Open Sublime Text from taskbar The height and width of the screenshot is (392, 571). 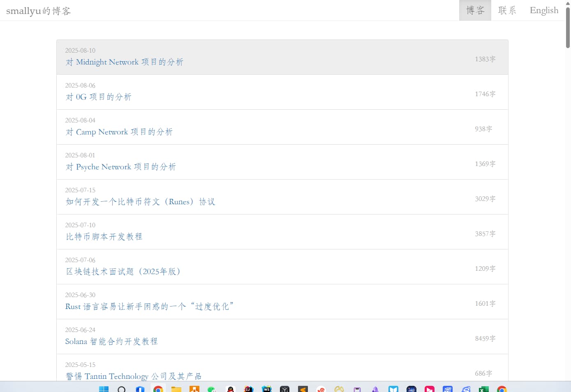pyautogui.click(x=303, y=389)
